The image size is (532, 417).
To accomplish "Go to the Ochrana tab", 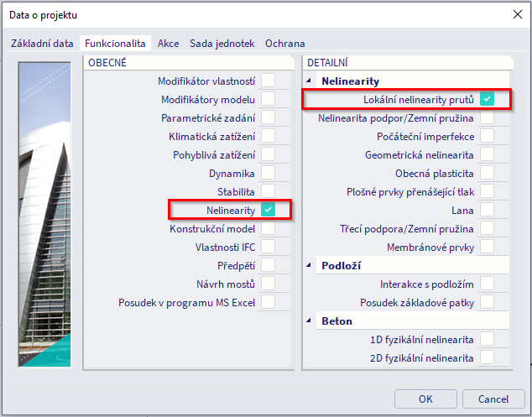I will [x=285, y=43].
